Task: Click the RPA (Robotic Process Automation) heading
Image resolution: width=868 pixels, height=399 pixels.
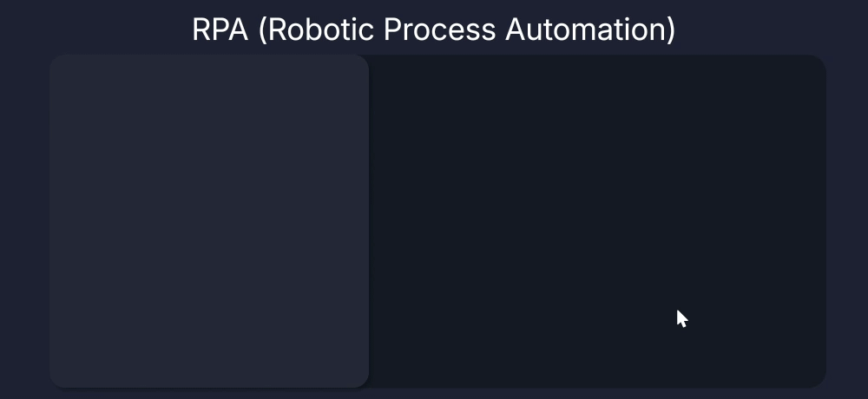Action: pos(433,29)
